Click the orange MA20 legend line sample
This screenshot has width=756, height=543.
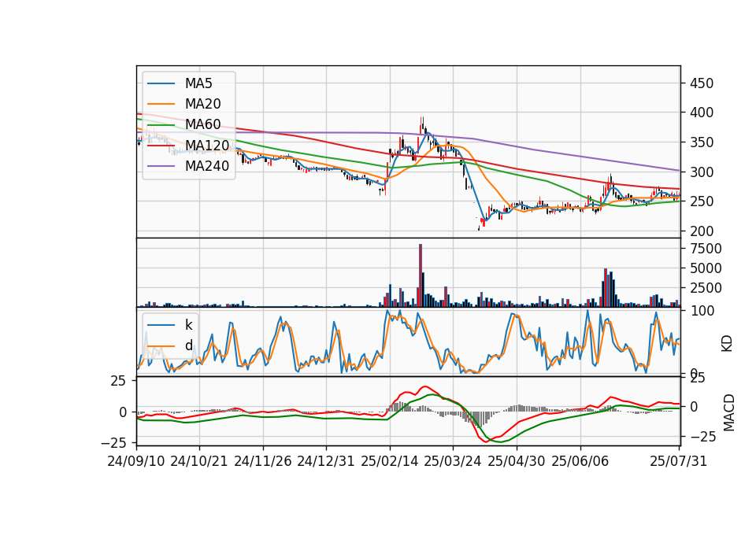click(161, 104)
